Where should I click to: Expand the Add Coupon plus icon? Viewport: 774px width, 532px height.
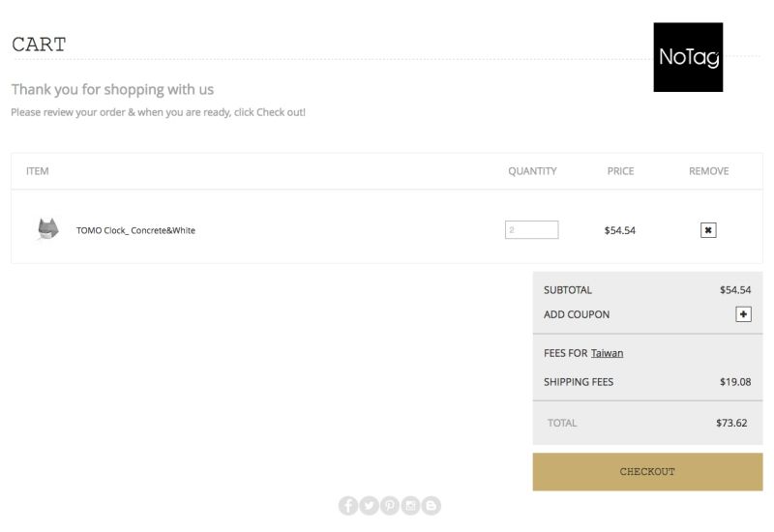[x=743, y=314]
